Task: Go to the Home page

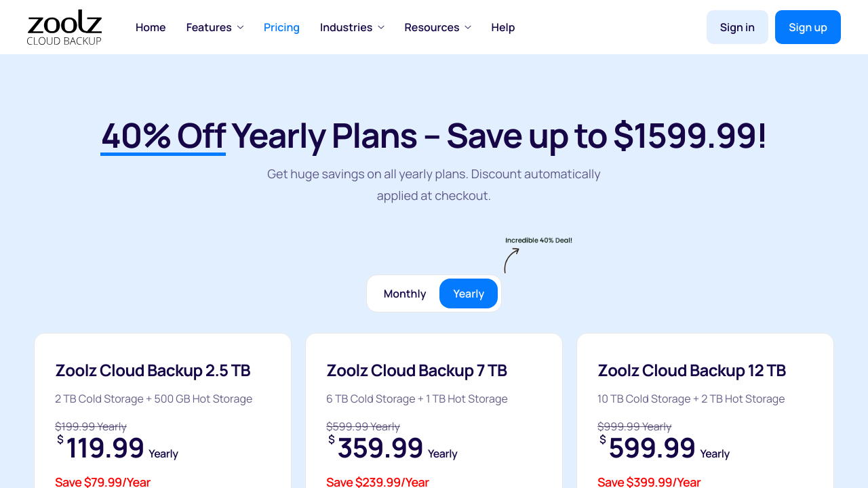Action: 151,27
